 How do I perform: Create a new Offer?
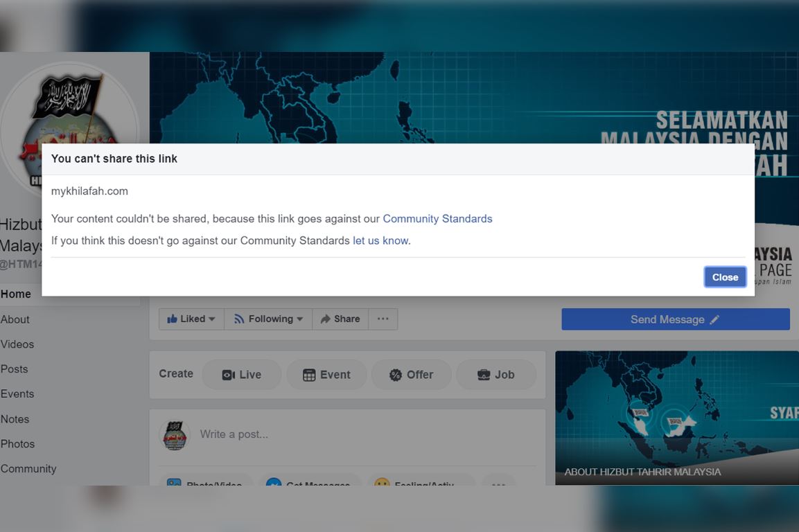point(411,375)
